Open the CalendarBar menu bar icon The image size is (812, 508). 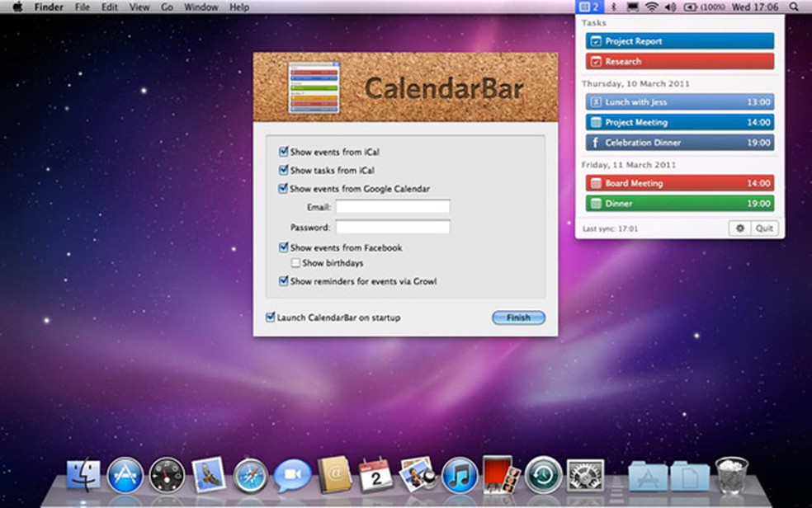tap(588, 7)
